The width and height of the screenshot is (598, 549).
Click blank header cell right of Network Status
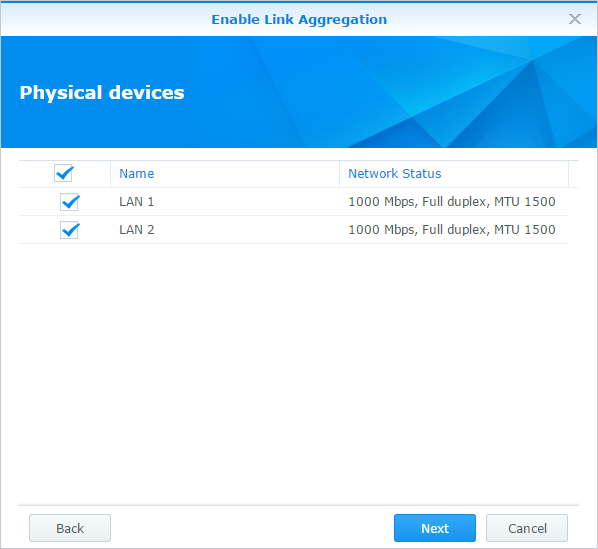pyautogui.click(x=574, y=174)
